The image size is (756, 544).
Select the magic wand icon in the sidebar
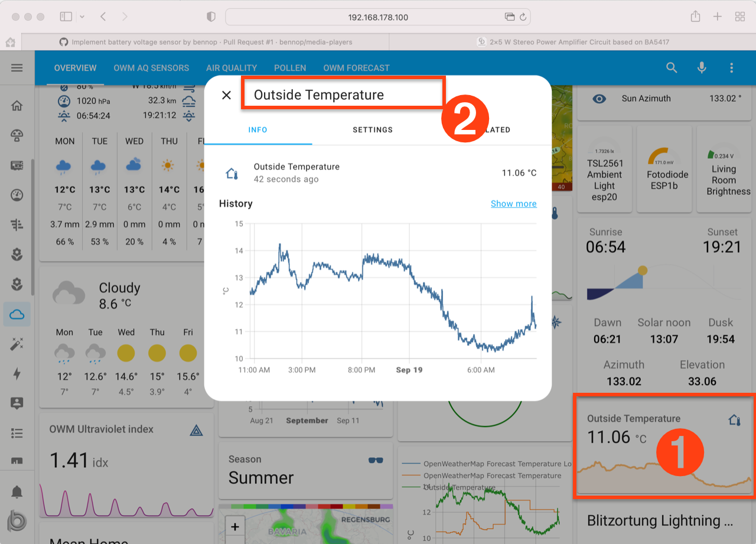(17, 343)
